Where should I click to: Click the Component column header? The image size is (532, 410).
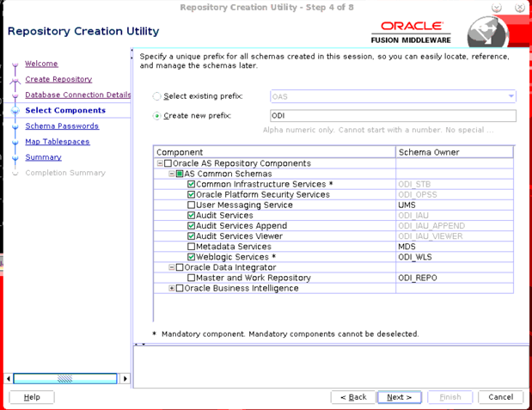[274, 152]
